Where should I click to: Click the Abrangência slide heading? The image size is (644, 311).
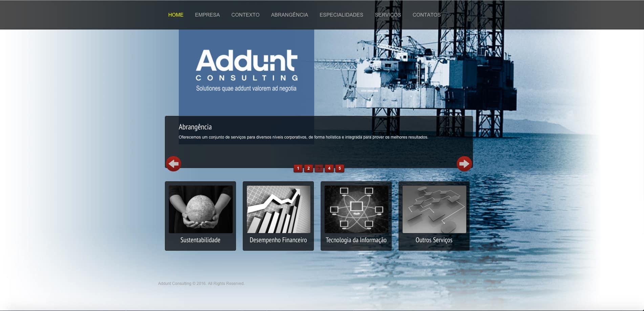(195, 127)
